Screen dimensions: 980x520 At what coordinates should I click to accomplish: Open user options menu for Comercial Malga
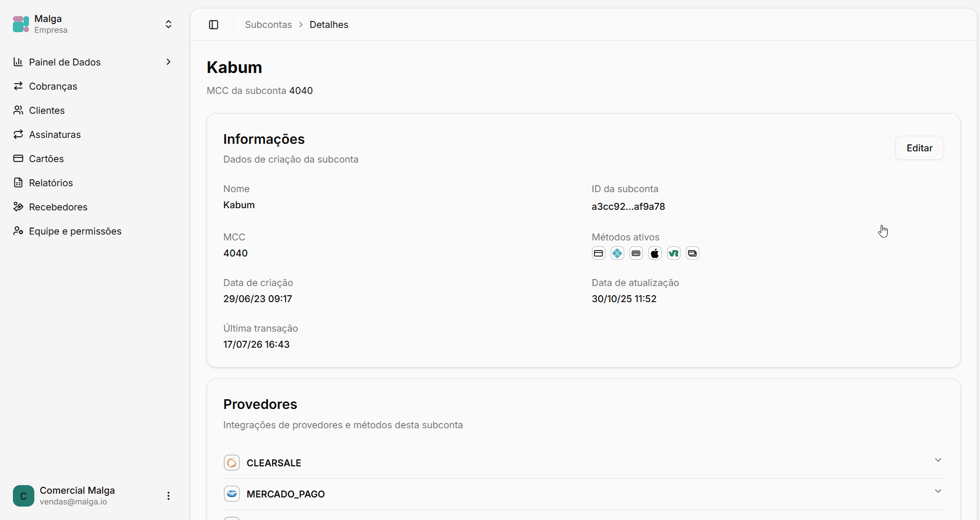[169, 496]
